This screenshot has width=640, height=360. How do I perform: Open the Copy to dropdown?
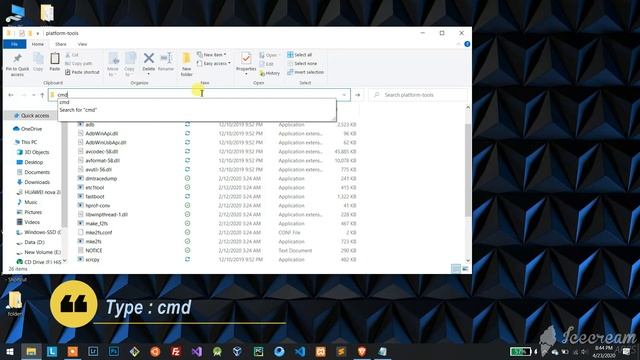[130, 64]
